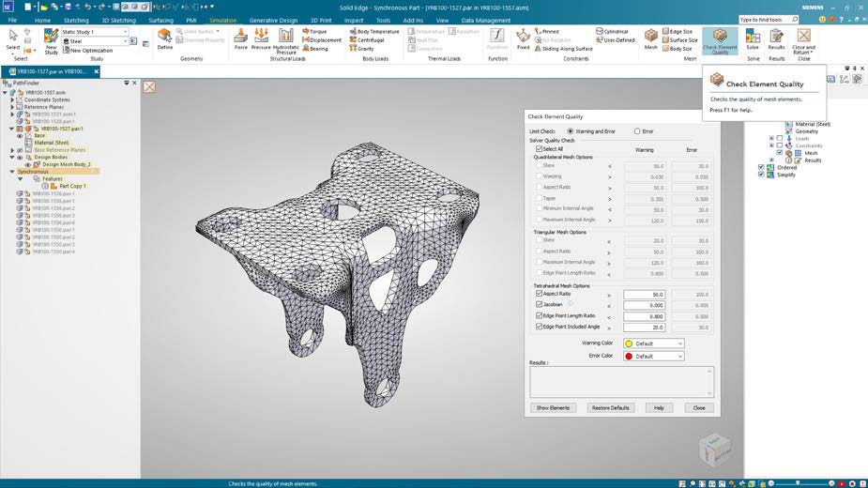The width and height of the screenshot is (868, 488).
Task: Pick the Bearing load tool
Action: coord(315,49)
